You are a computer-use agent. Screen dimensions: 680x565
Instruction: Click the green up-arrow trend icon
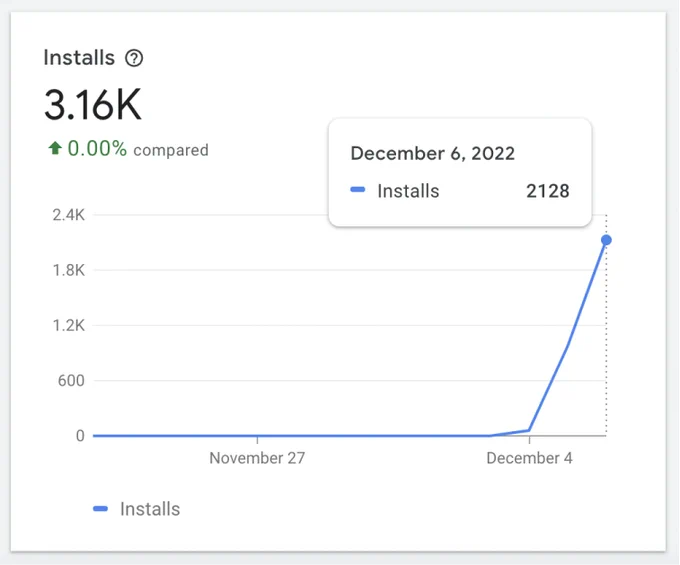point(55,148)
